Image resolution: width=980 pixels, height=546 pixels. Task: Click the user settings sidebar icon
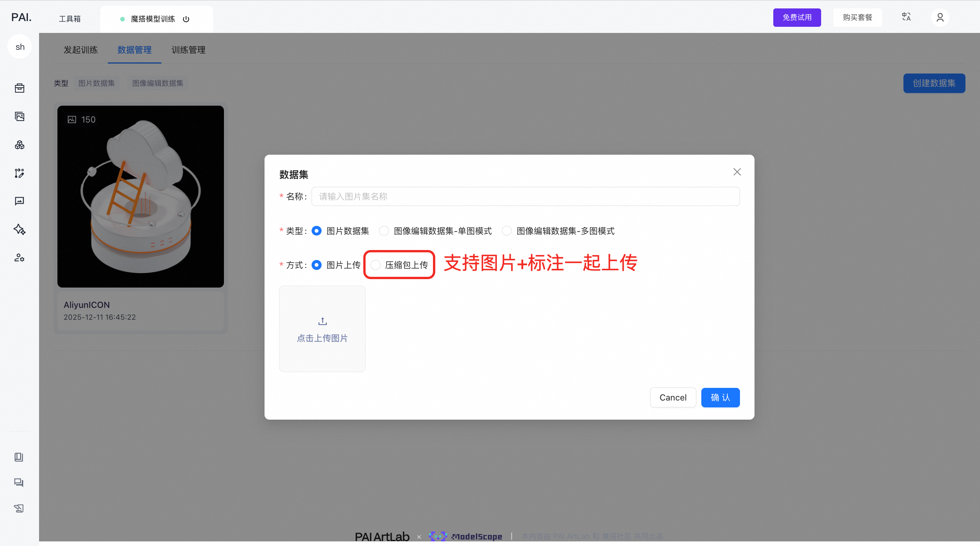[x=20, y=258]
